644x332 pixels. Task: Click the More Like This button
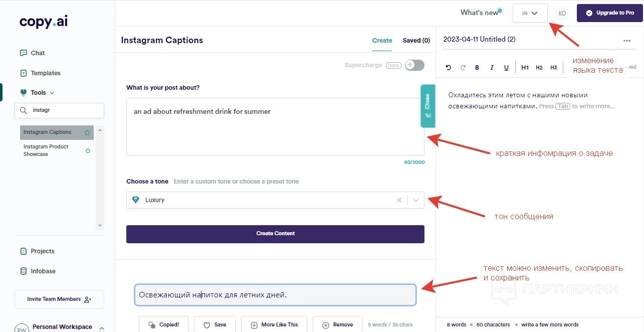tap(274, 325)
